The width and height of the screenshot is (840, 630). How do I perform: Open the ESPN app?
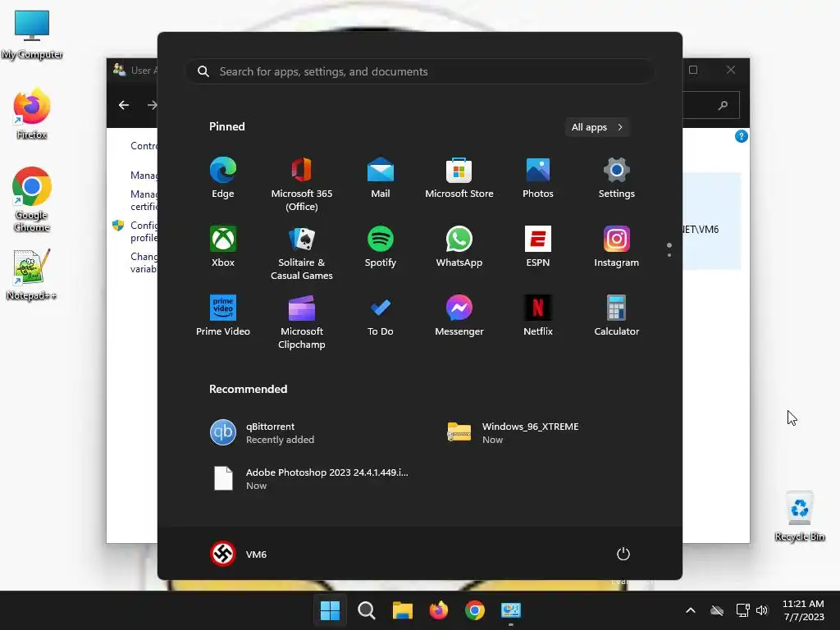click(x=538, y=247)
